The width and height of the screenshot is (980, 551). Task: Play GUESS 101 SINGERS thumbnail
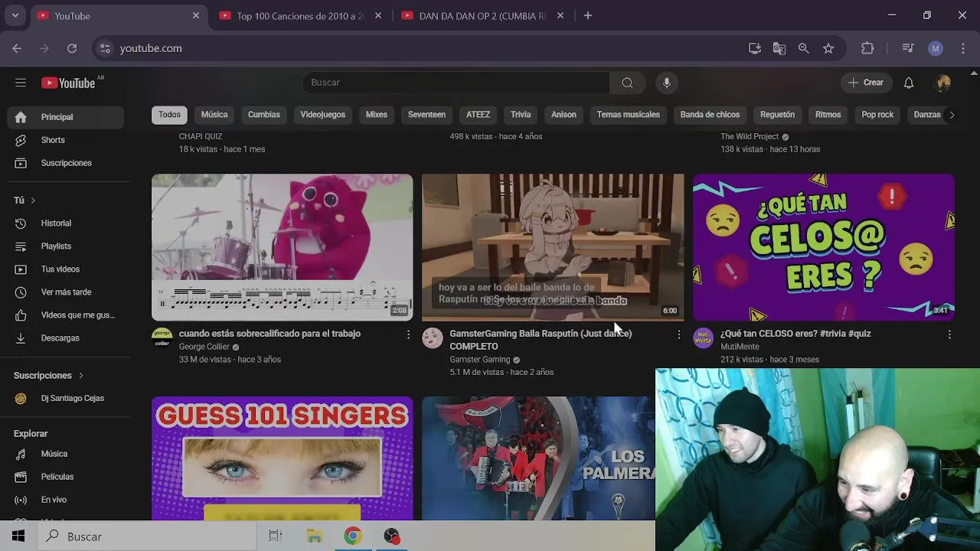click(x=282, y=458)
